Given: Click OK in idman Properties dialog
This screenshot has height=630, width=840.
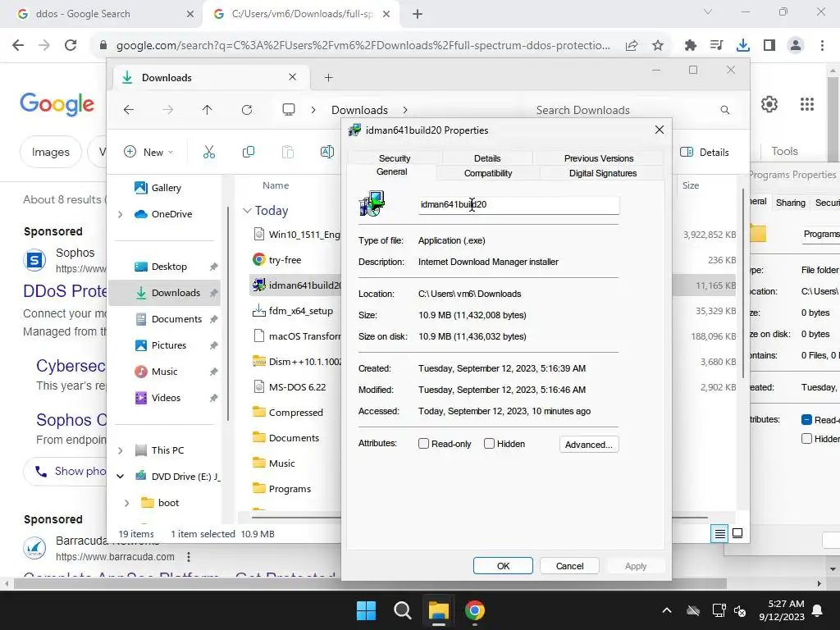Looking at the screenshot, I should (x=503, y=566).
